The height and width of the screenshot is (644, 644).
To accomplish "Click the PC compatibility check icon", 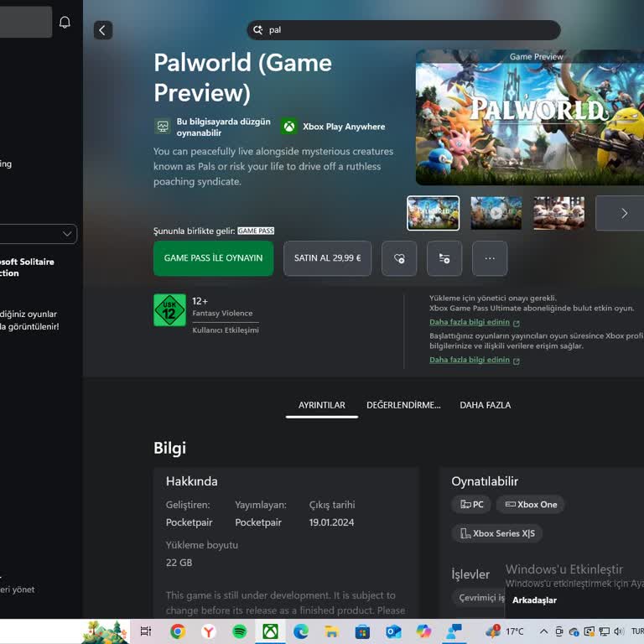I will tap(163, 127).
